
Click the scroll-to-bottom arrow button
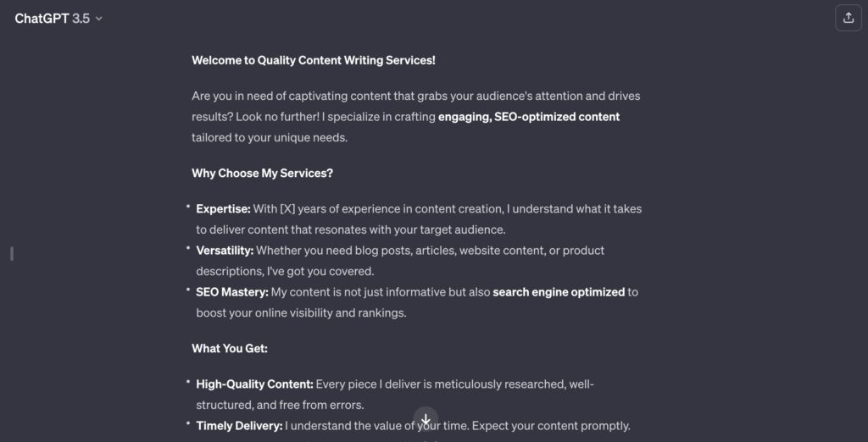[x=426, y=420]
